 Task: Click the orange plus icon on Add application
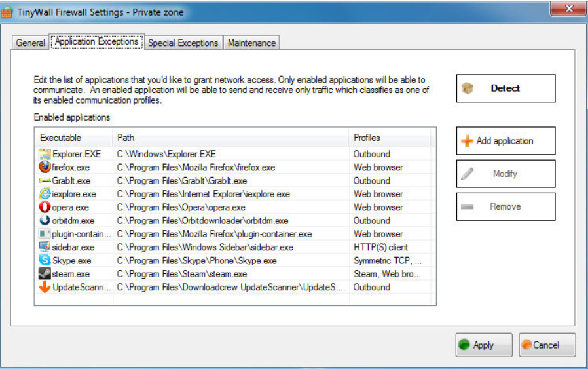(x=468, y=141)
